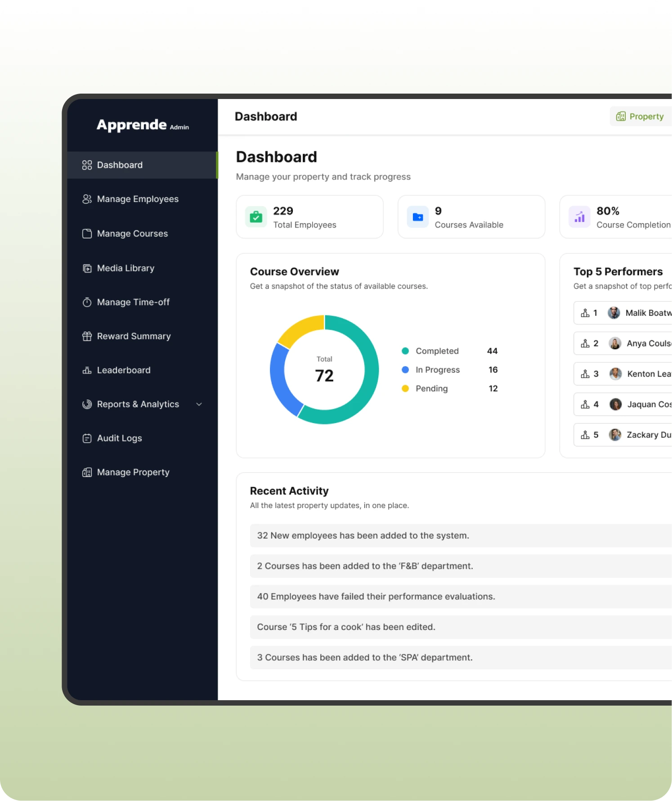Click the Property button in header
Viewport: 672px width, 801px height.
point(641,117)
